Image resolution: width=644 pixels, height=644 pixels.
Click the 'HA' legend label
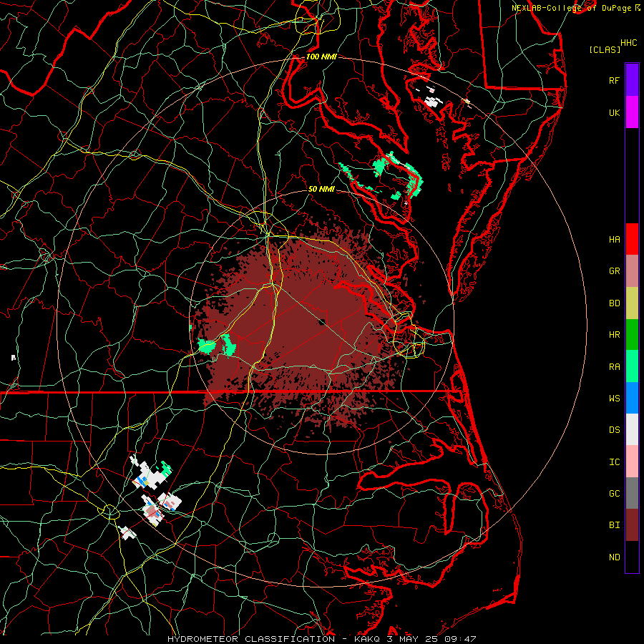pos(614,240)
